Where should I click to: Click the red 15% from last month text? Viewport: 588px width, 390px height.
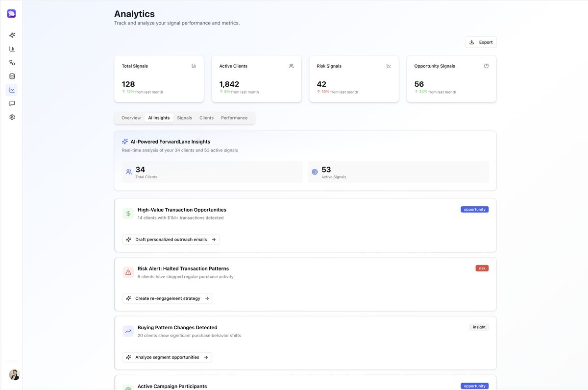click(338, 92)
